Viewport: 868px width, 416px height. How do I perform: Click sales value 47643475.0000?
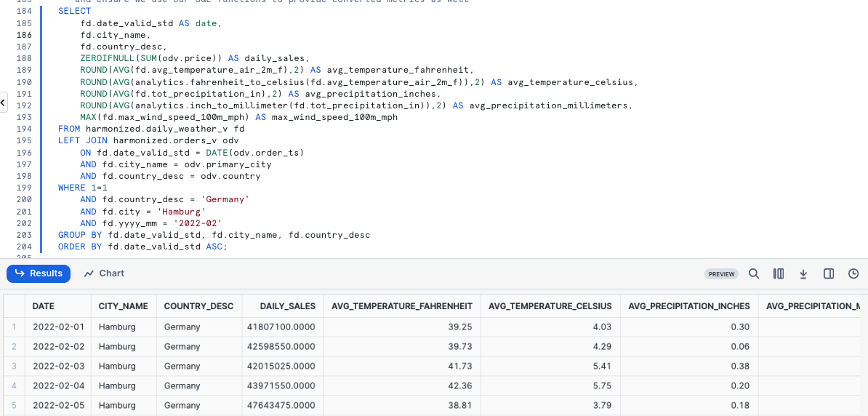[x=282, y=406]
